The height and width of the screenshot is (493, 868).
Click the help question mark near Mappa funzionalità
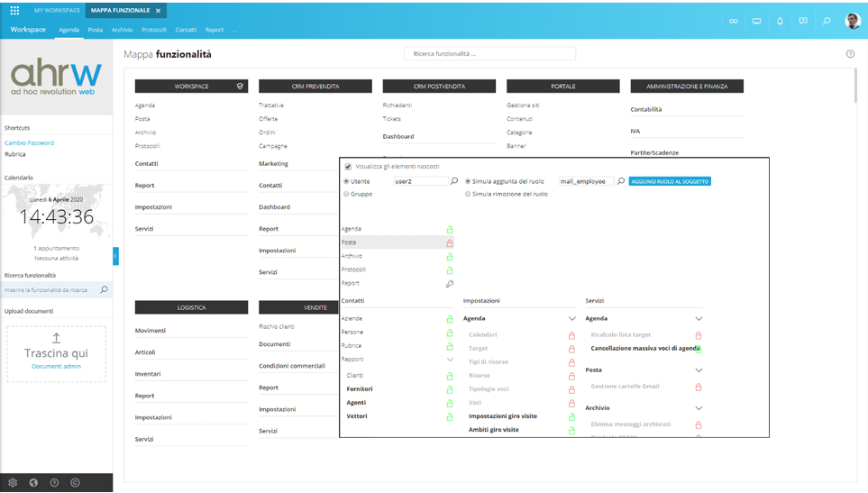850,54
